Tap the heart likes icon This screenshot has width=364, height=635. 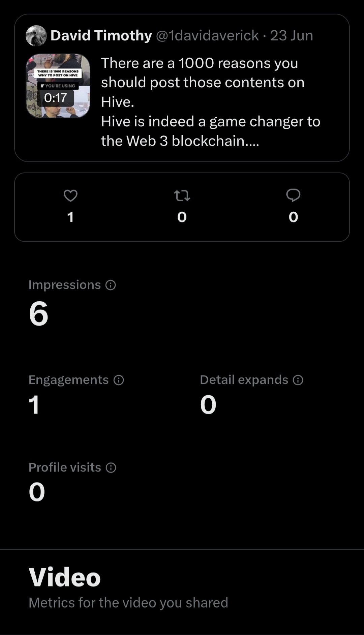pos(70,195)
